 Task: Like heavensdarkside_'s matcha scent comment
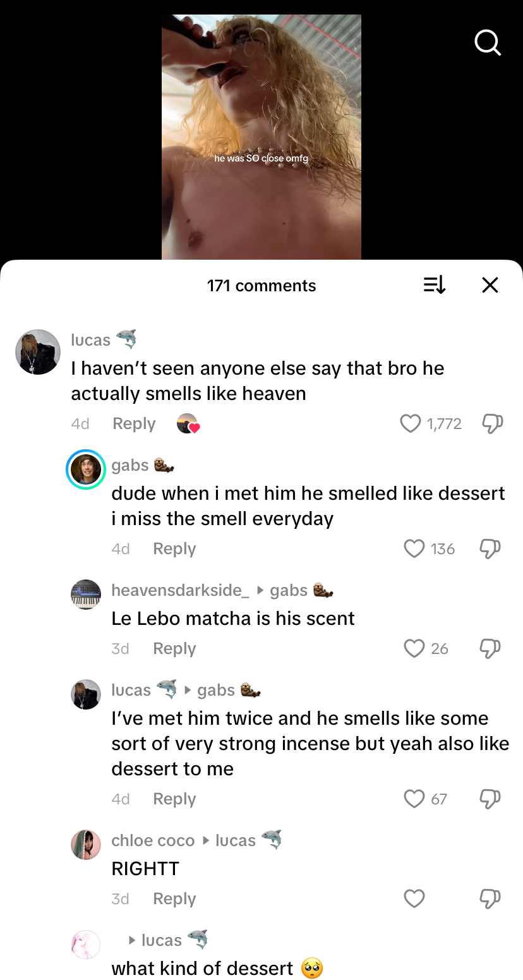tap(414, 648)
